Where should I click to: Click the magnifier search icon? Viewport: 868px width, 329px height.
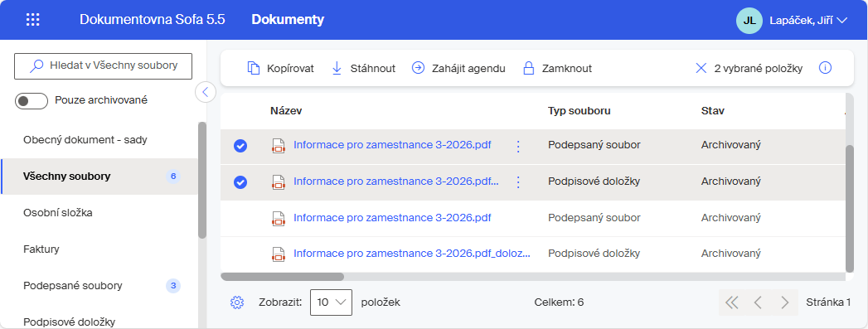(36, 65)
